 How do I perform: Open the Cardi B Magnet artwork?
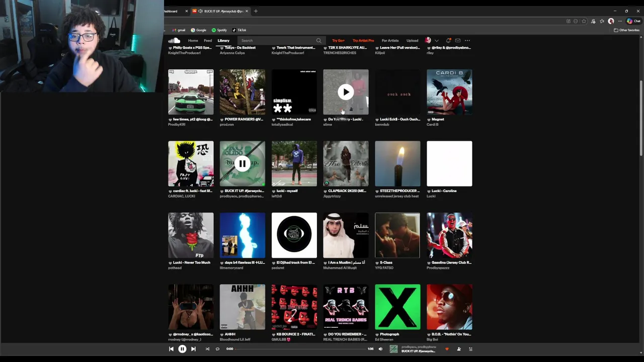tap(449, 92)
